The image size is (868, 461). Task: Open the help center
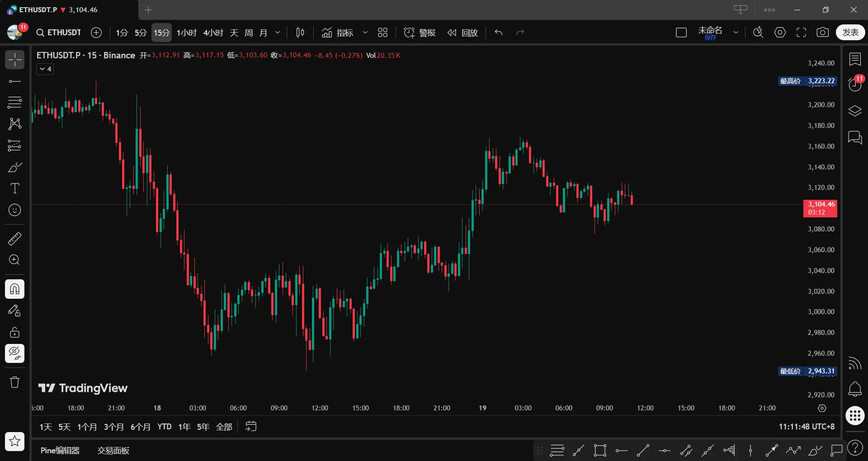coord(855,448)
